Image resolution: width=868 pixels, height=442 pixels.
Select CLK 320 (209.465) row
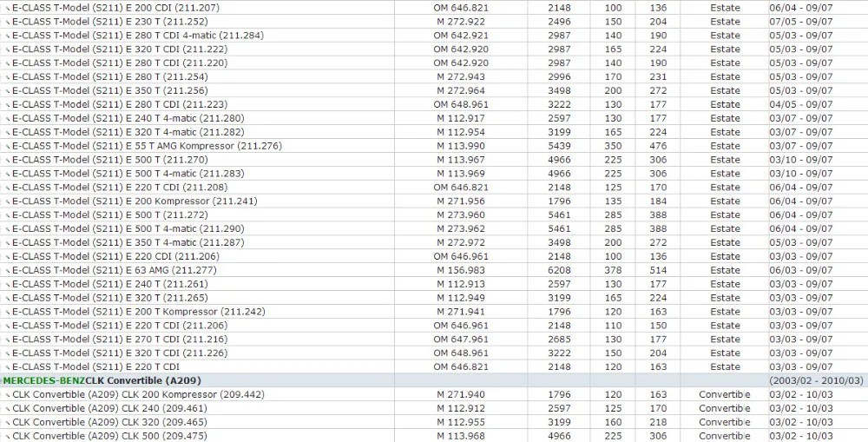coord(434,422)
